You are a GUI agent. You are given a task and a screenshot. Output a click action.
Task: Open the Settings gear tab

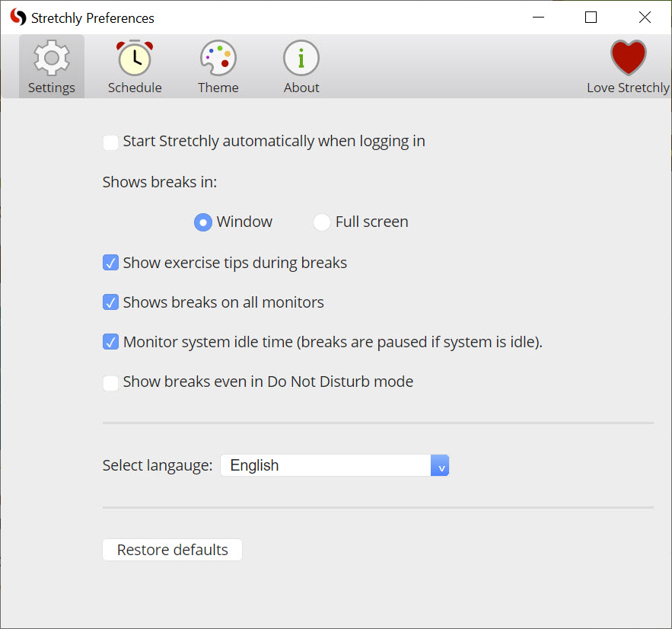(52, 66)
